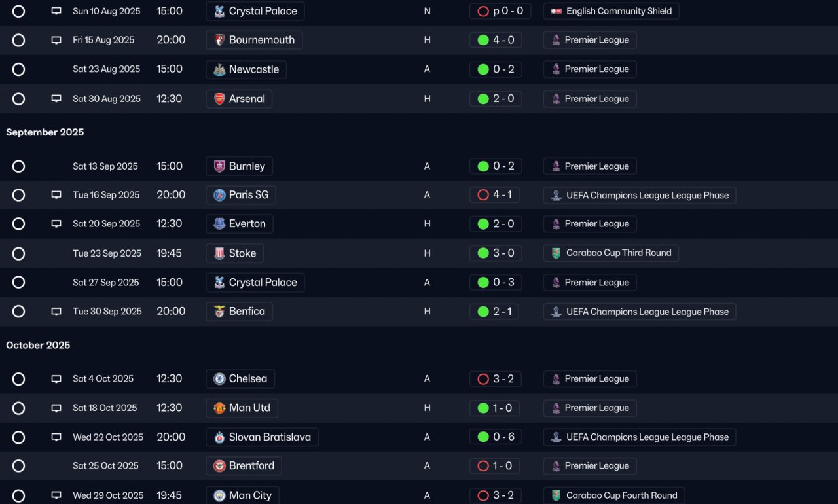Click the Community Shield competition icon
Screen dimensions: 838x504
point(556,11)
